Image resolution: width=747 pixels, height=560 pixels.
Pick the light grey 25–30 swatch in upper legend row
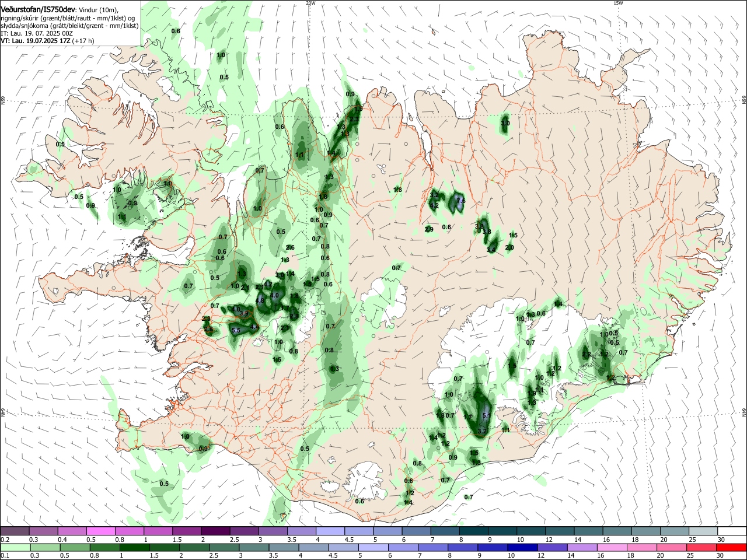tap(703, 531)
